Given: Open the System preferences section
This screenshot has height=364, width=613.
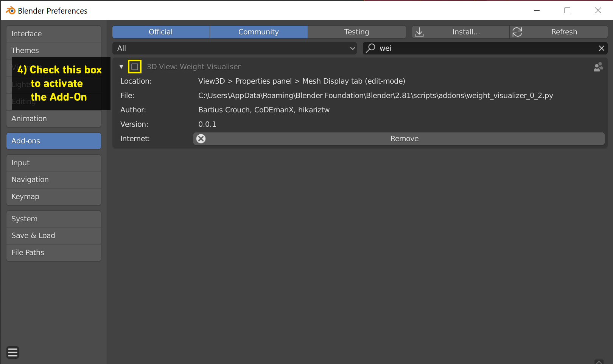Looking at the screenshot, I should pos(54,219).
